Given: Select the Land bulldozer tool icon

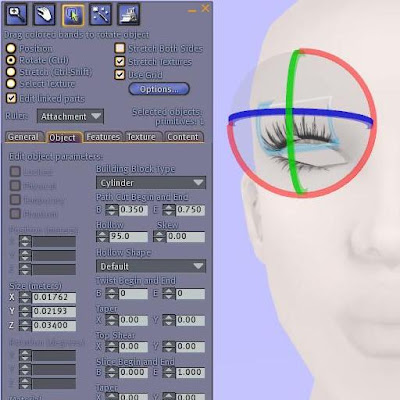Looking at the screenshot, I should click(x=129, y=14).
